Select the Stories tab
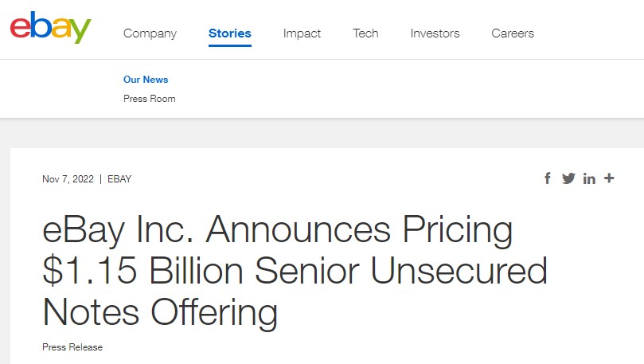 pos(229,33)
